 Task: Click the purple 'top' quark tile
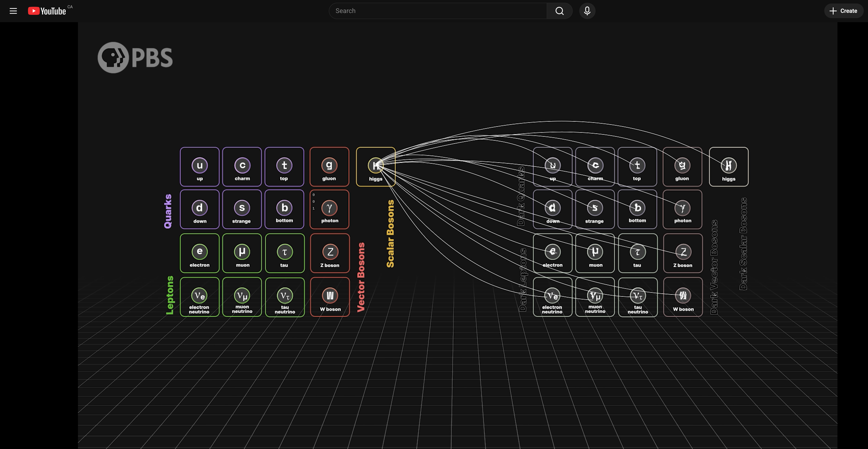284,167
